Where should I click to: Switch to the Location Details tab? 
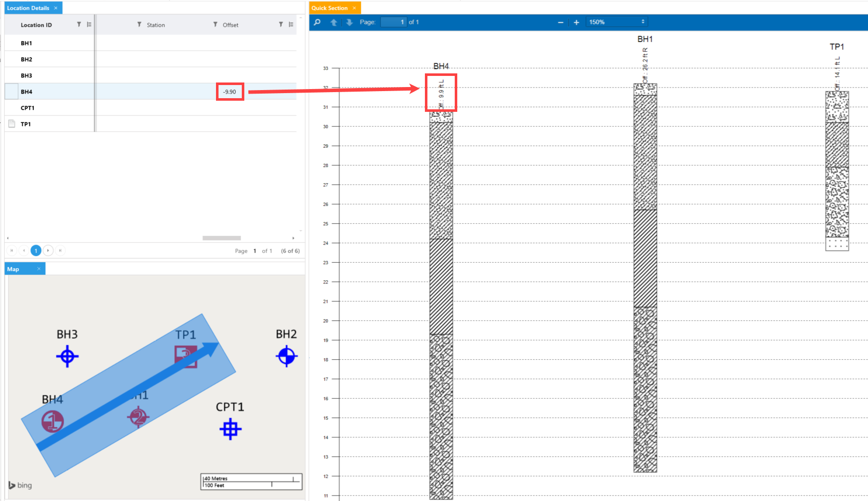[x=28, y=8]
